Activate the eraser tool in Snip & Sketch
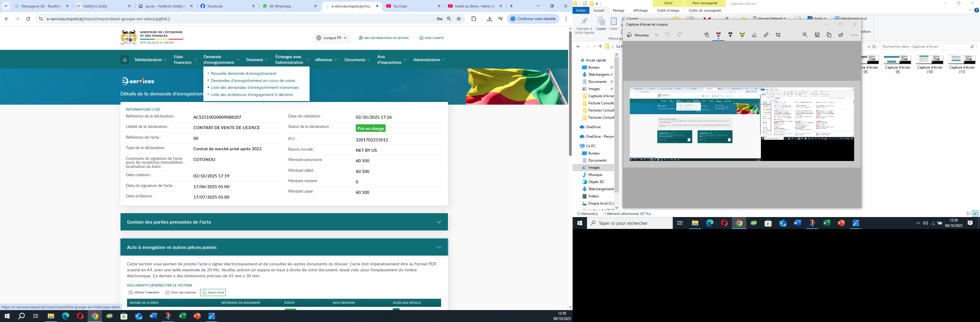The width and height of the screenshot is (980, 322). pyautogui.click(x=754, y=35)
